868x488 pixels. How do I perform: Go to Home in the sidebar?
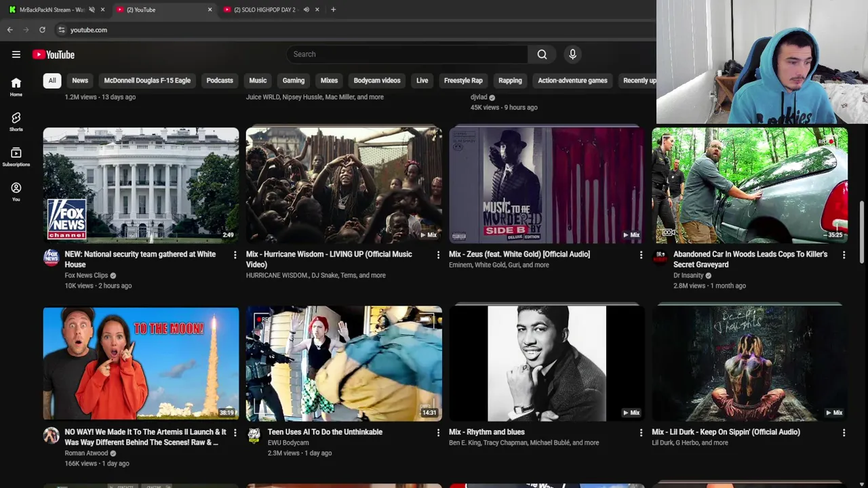pyautogui.click(x=16, y=87)
